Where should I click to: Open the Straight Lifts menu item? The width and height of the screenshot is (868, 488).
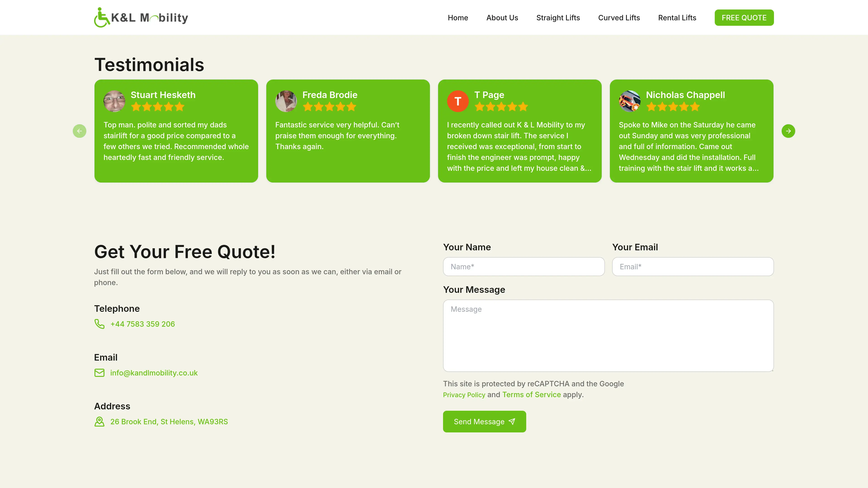point(558,18)
